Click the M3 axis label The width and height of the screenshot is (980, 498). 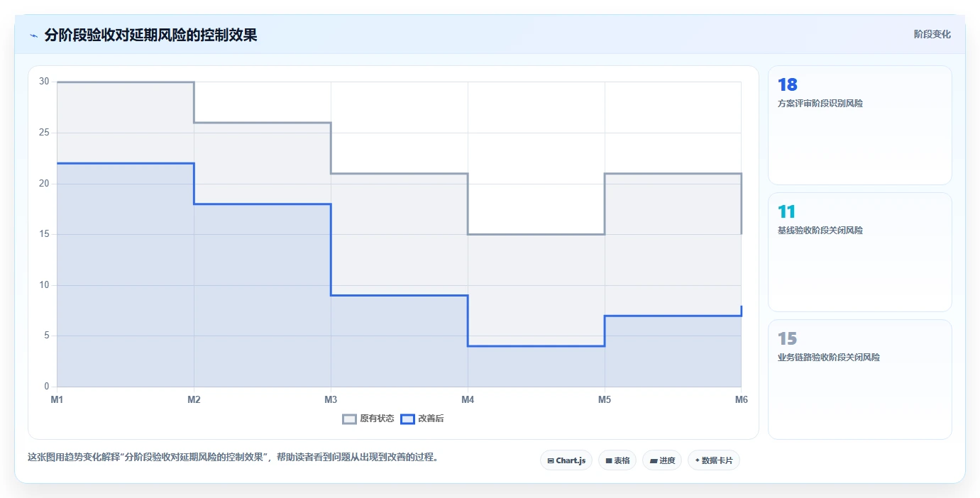click(331, 399)
